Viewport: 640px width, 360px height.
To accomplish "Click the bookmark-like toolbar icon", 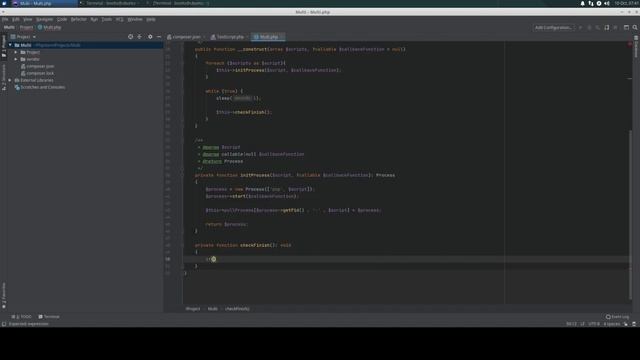I will [x=607, y=27].
